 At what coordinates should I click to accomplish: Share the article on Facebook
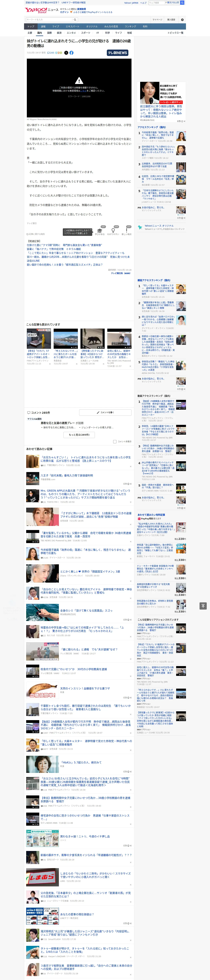tap(71, 53)
